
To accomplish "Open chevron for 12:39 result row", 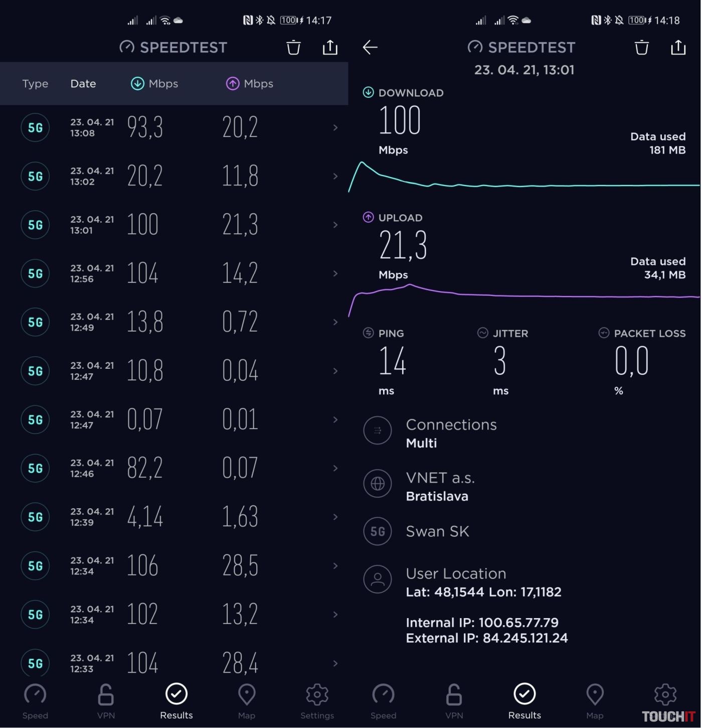I will pyautogui.click(x=335, y=517).
